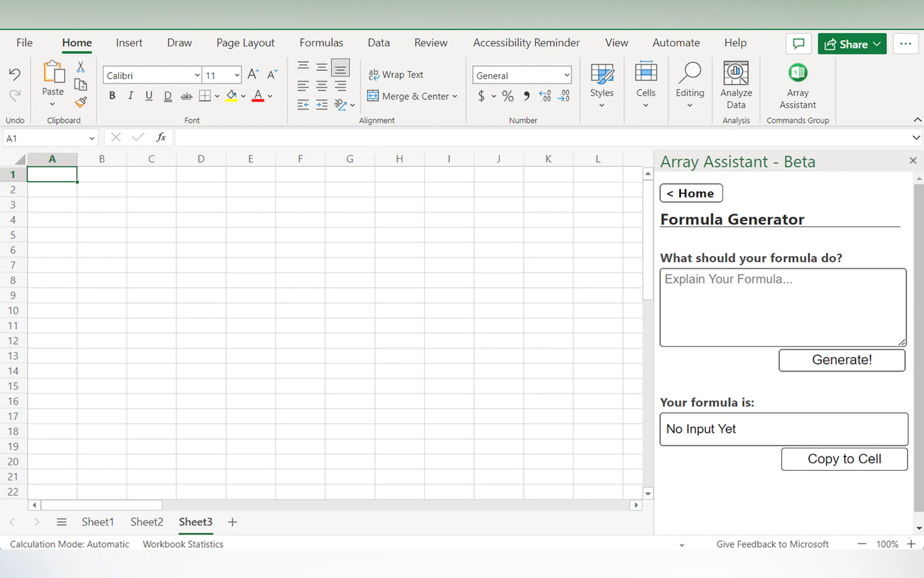Click the Copy to Cell button
The height and width of the screenshot is (578, 924).
[x=844, y=459]
